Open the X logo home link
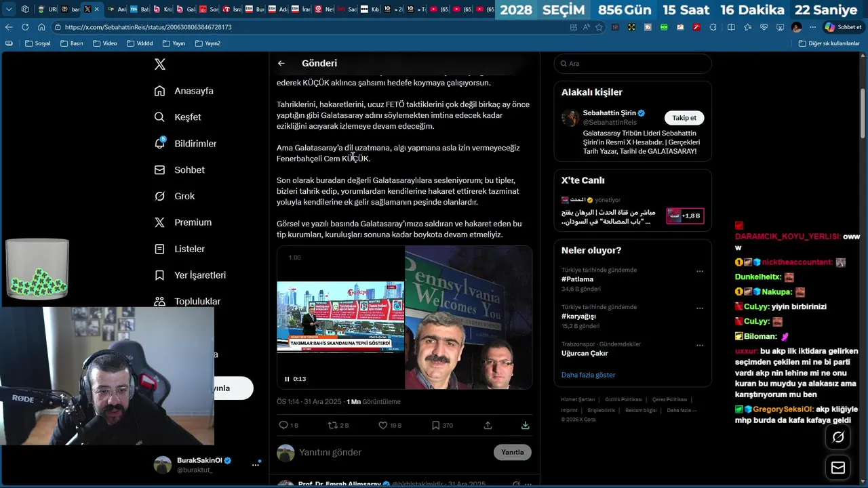This screenshot has height=488, width=868. coord(160,64)
